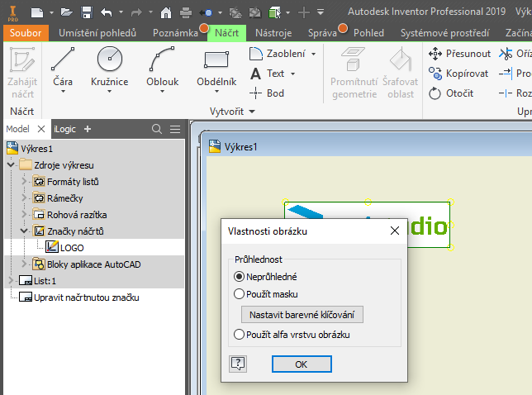The height and width of the screenshot is (395, 532).
Task: Collapse the Zdroje výkresu folder
Action: point(11,164)
